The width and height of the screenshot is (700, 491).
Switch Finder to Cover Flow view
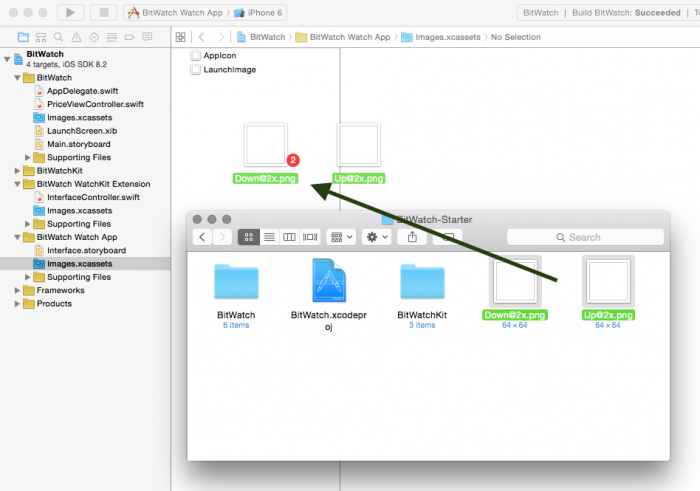coord(310,237)
